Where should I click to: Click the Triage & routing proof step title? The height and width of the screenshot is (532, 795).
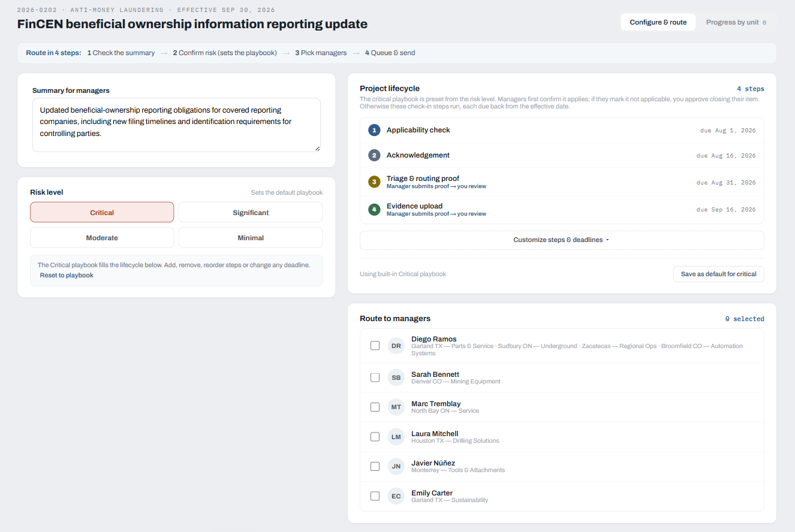pos(423,179)
